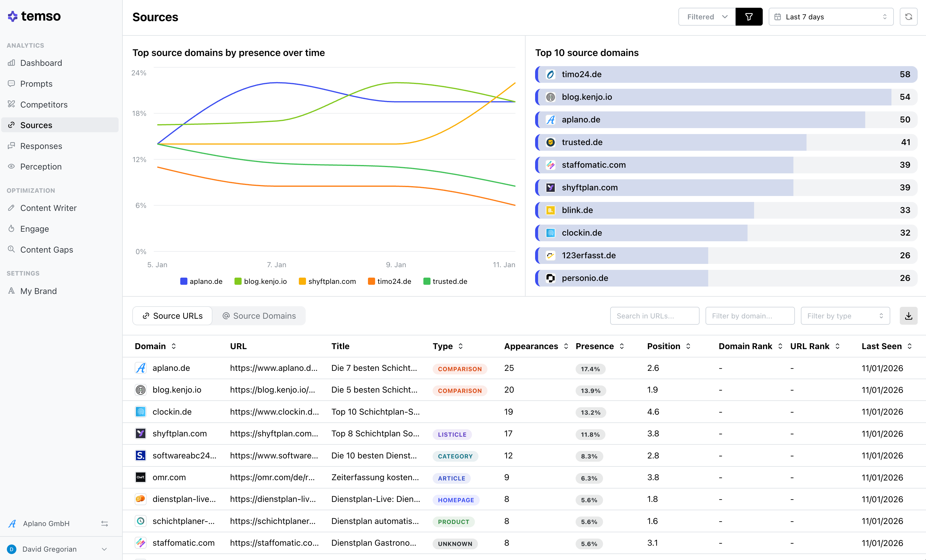Click the timo24.de favicon in top domains

coord(551,74)
